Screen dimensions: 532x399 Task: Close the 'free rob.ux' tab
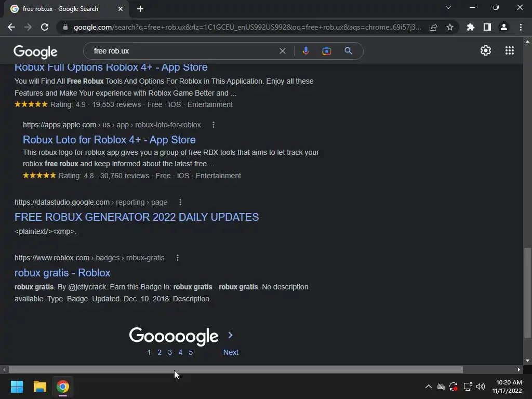point(121,9)
